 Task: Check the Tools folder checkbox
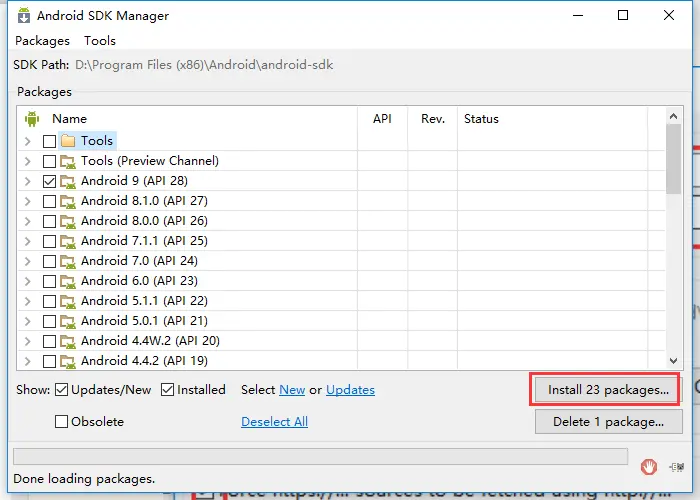point(49,142)
